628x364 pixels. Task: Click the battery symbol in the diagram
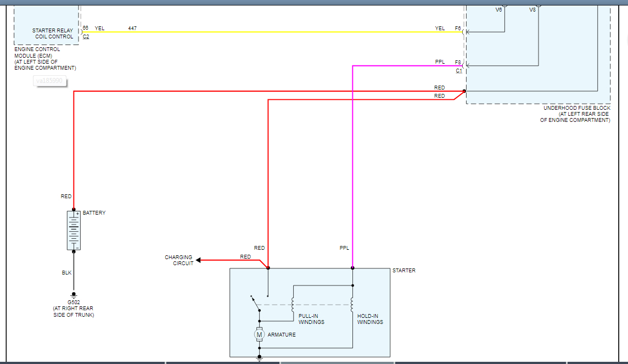pyautogui.click(x=74, y=231)
